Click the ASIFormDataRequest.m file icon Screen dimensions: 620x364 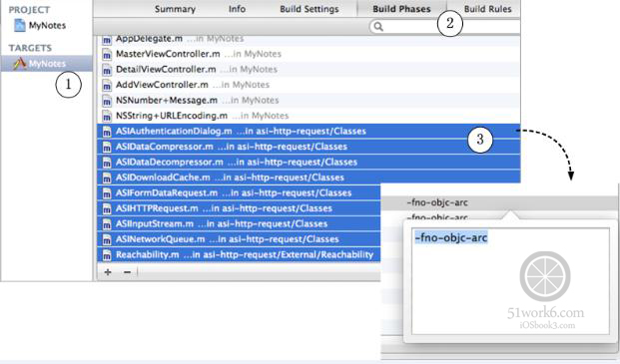tap(107, 192)
